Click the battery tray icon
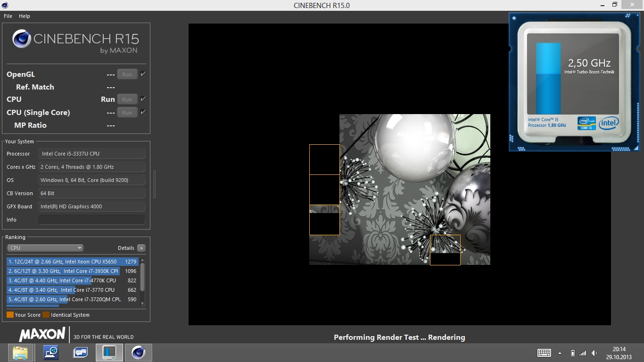Image resolution: width=644 pixels, height=362 pixels. click(x=573, y=353)
